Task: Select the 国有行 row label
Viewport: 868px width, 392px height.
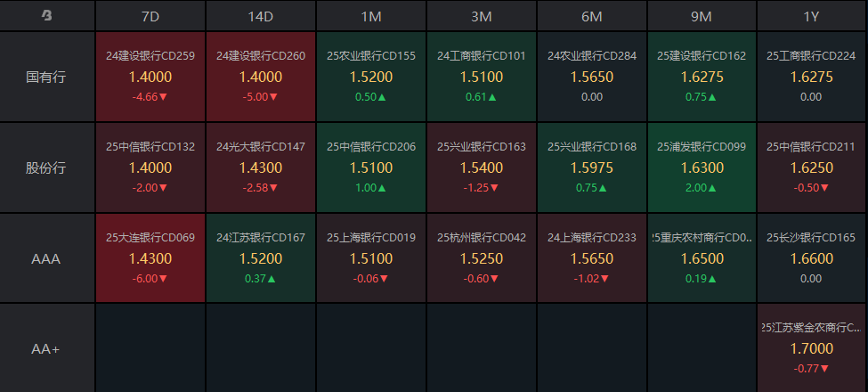Action: (x=47, y=77)
